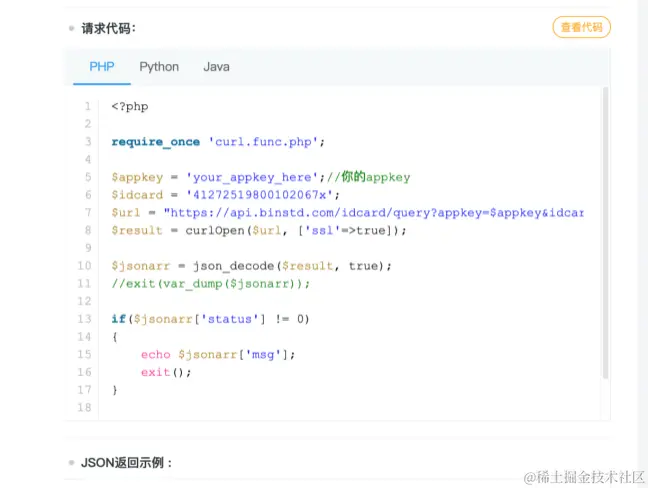This screenshot has width=650, height=490.
Task: Open the Java code tab
Action: 216,67
